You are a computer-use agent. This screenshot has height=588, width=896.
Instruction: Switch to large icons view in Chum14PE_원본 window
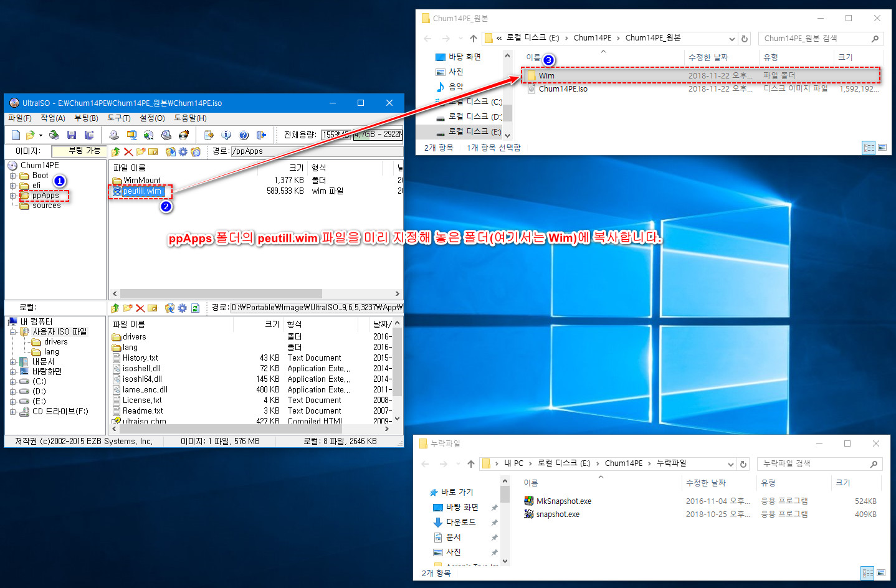tap(882, 148)
